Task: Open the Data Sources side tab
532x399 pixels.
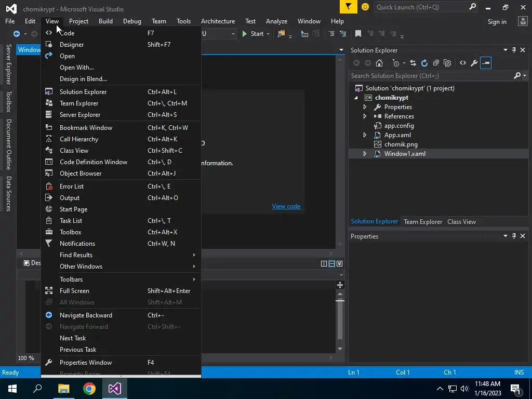Action: [x=9, y=194]
